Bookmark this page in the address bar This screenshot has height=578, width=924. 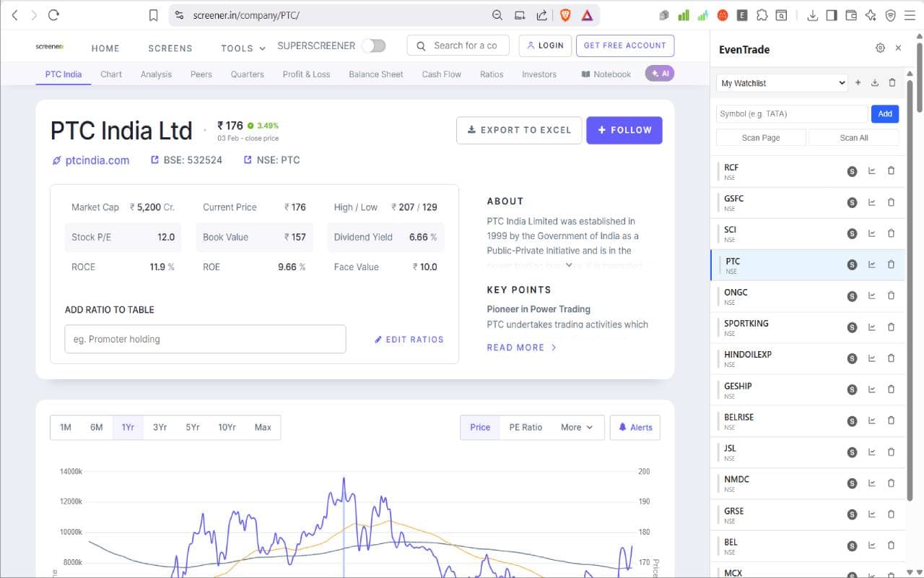153,15
